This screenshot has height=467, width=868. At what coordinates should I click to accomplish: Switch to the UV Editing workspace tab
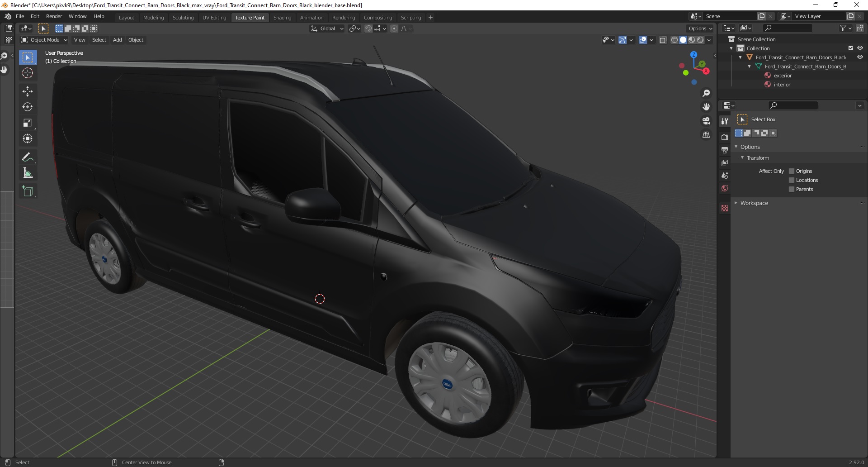tap(214, 18)
